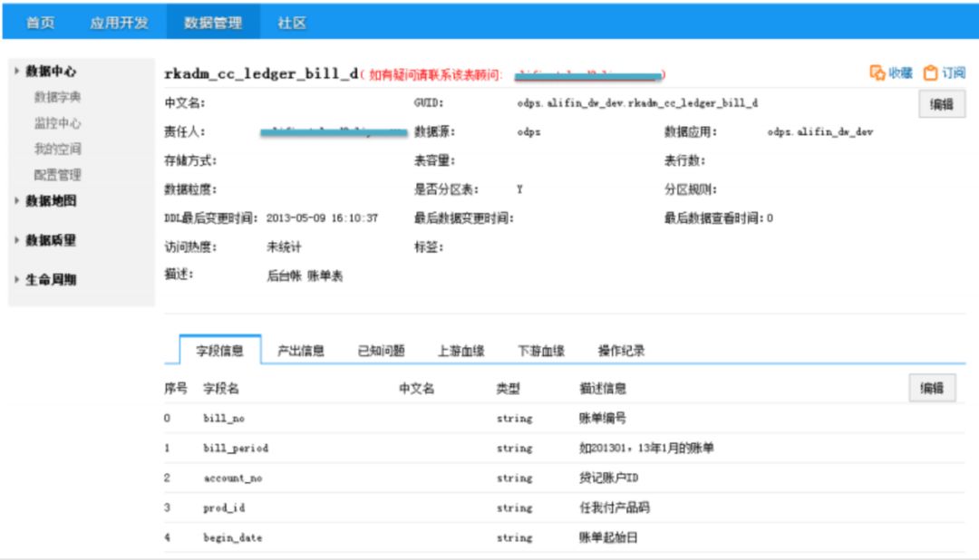Open 我的空间 in the sidebar
Viewport: 979px width, 560px height.
pos(58,149)
